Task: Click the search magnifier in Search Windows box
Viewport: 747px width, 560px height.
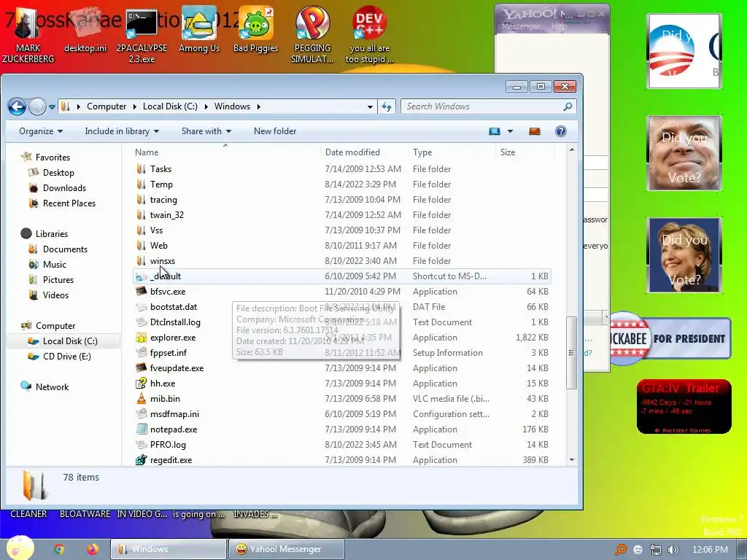Action: point(568,106)
